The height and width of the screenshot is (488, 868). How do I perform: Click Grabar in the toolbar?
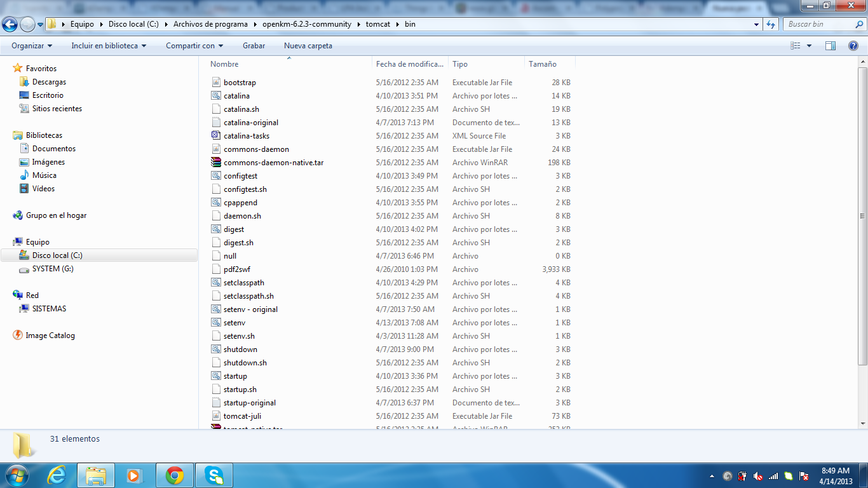pyautogui.click(x=254, y=45)
